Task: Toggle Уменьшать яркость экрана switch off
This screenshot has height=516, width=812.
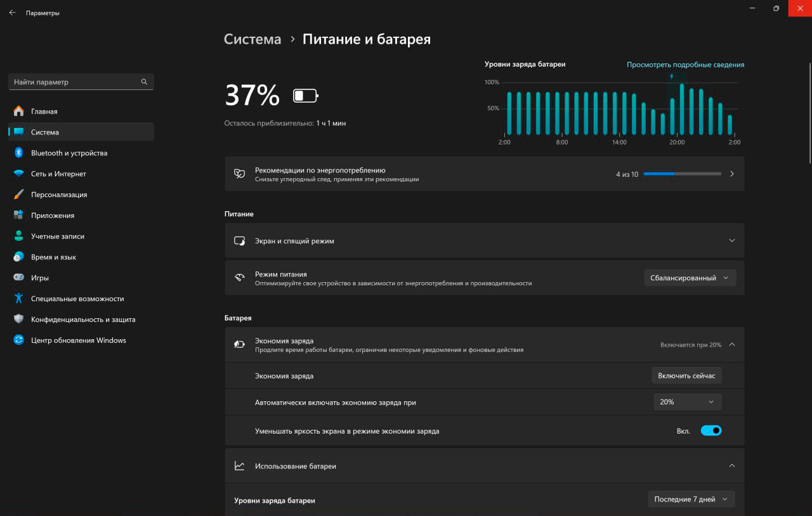Action: (x=711, y=431)
